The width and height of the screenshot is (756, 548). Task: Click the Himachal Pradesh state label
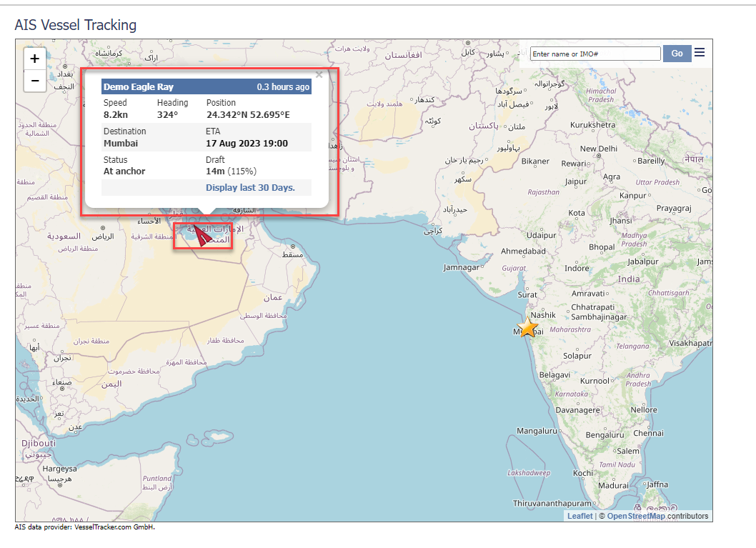pyautogui.click(x=601, y=95)
